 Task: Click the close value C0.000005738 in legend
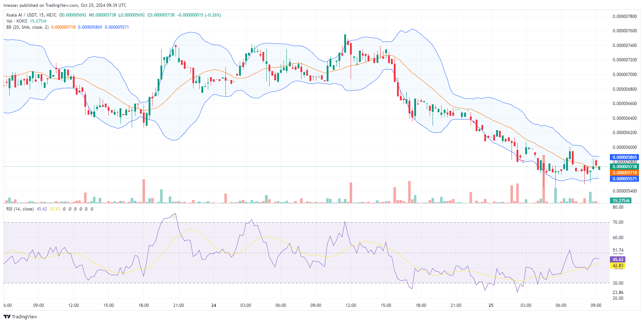point(161,15)
